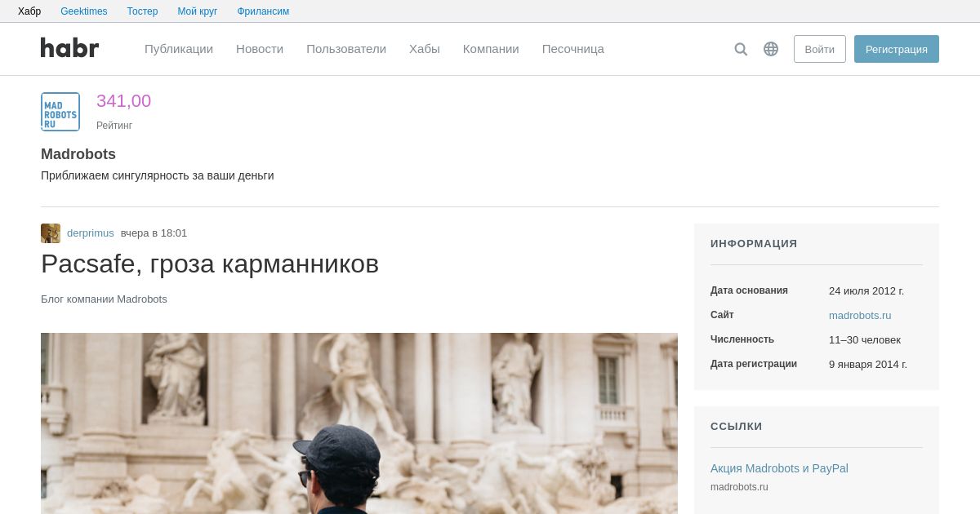Open Хабы section
The image size is (980, 514).
tap(425, 49)
